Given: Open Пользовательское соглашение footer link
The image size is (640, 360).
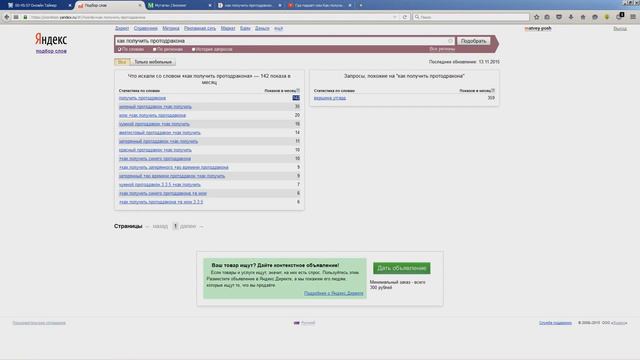Looking at the screenshot, I should pos(39,323).
